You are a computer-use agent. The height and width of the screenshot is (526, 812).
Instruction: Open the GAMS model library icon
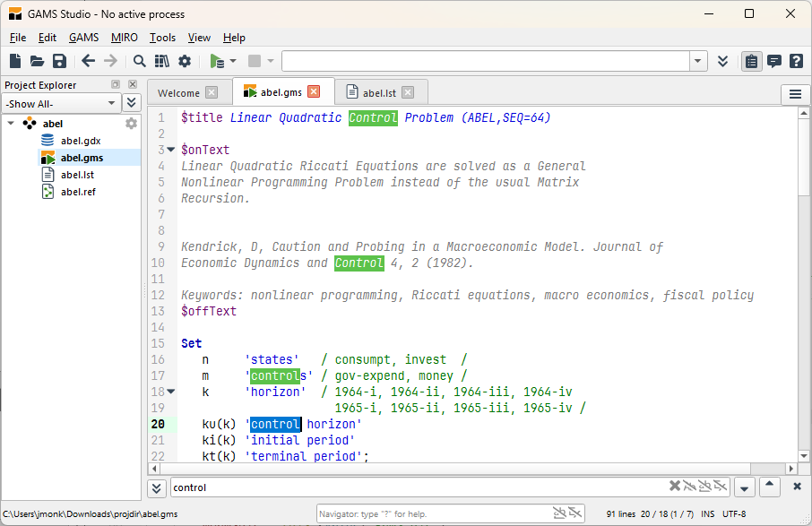[x=161, y=61]
